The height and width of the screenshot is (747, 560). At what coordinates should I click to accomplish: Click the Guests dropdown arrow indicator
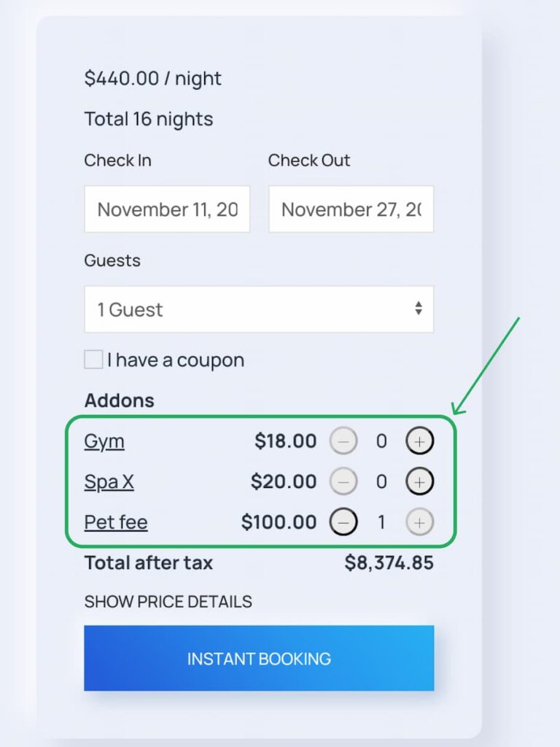tap(419, 309)
